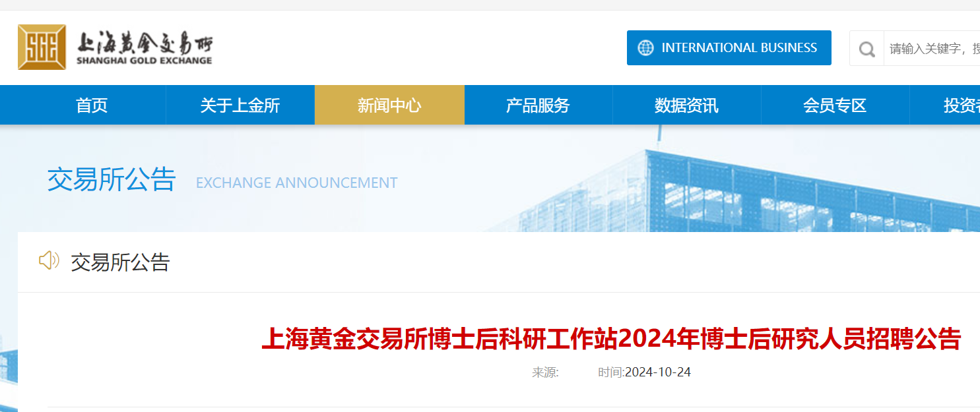
Task: Open the 产品服务 menu item
Action: pos(538,105)
